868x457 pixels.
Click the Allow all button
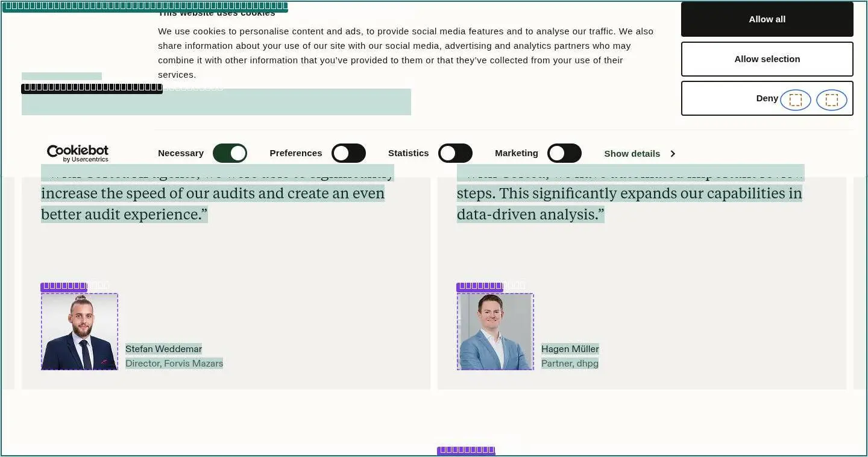(x=767, y=19)
